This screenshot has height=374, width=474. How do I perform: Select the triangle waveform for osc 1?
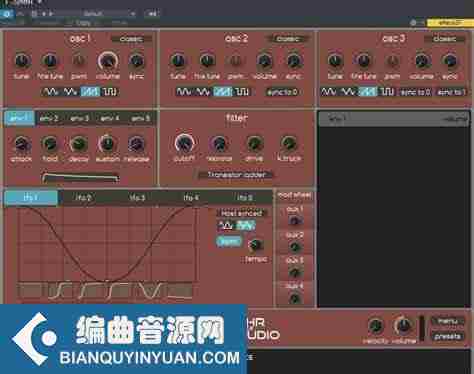70,92
